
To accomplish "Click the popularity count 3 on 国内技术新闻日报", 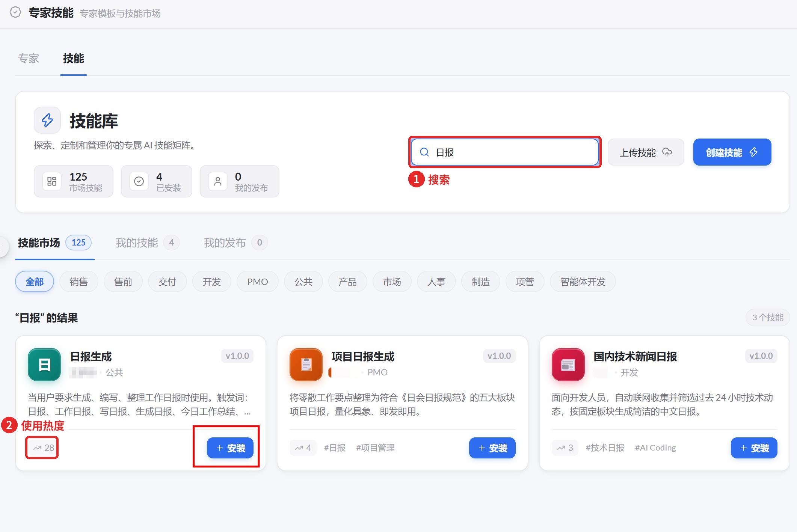I will [565, 448].
